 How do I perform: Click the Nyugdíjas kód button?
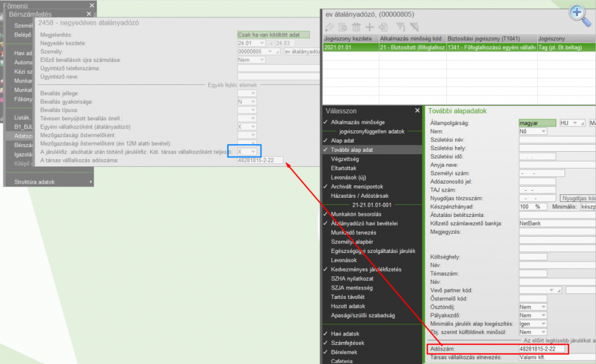coord(577,198)
